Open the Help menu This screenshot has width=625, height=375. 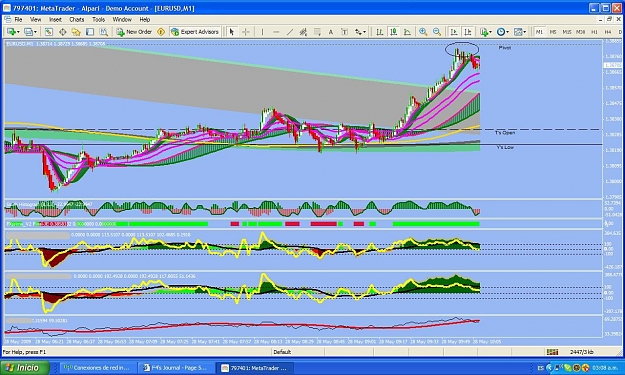coord(145,19)
